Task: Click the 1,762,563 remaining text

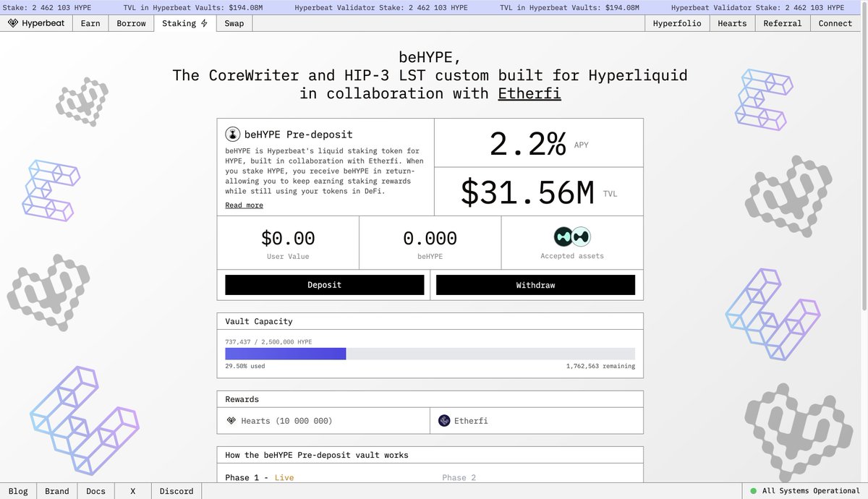Action: tap(600, 366)
